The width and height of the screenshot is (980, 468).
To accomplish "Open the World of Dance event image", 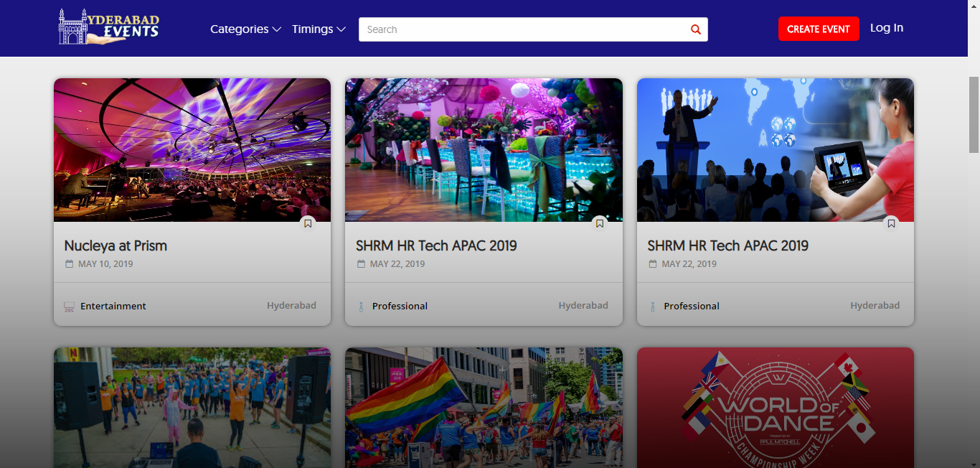I will coord(775,408).
